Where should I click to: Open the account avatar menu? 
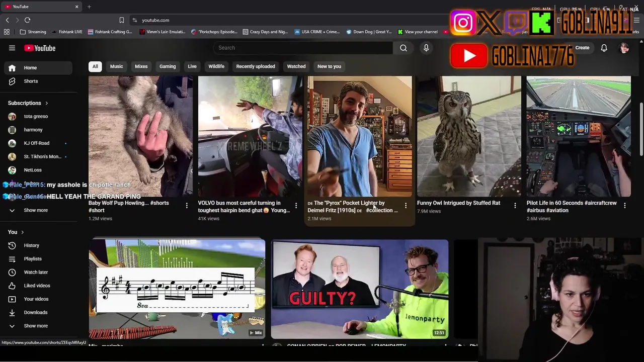624,48
